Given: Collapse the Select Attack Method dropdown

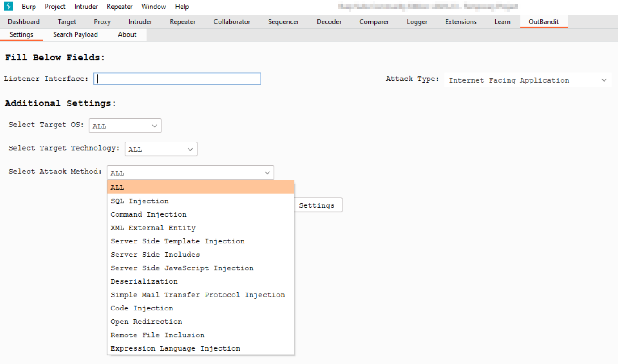Looking at the screenshot, I should (190, 172).
